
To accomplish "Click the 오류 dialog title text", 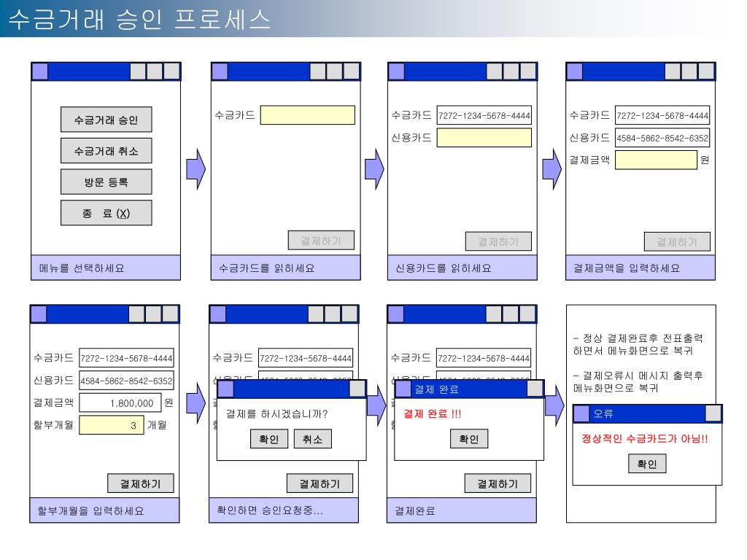I will click(603, 413).
